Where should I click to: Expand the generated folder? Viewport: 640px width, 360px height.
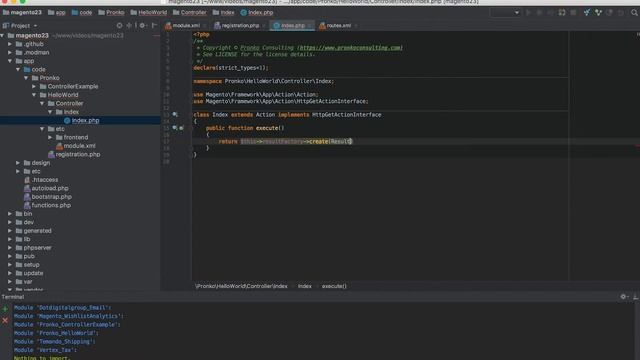[10, 231]
